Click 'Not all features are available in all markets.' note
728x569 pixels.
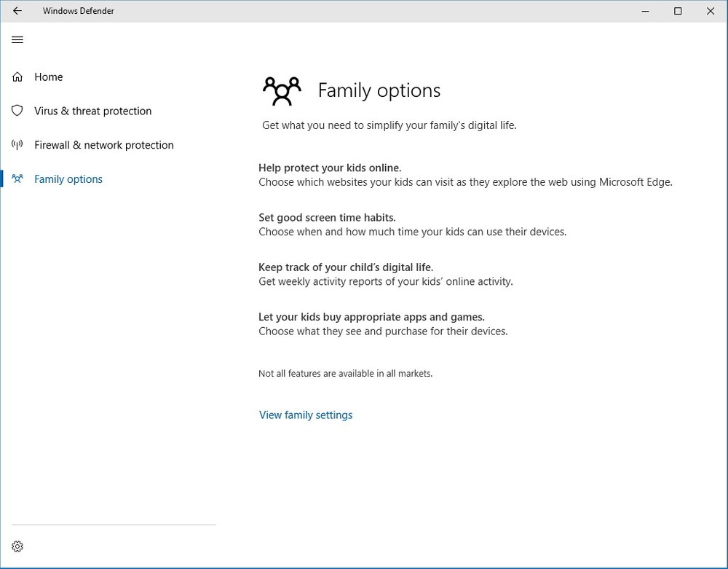[x=345, y=374]
